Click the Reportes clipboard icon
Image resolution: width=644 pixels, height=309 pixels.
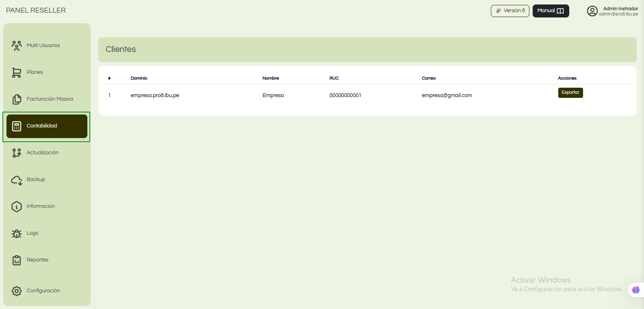(x=17, y=260)
